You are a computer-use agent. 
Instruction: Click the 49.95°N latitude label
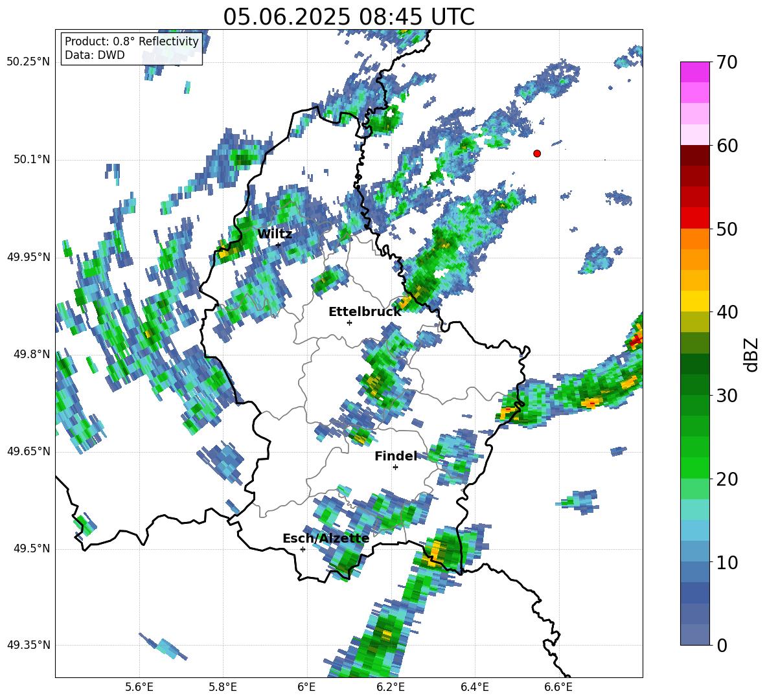click(x=29, y=257)
